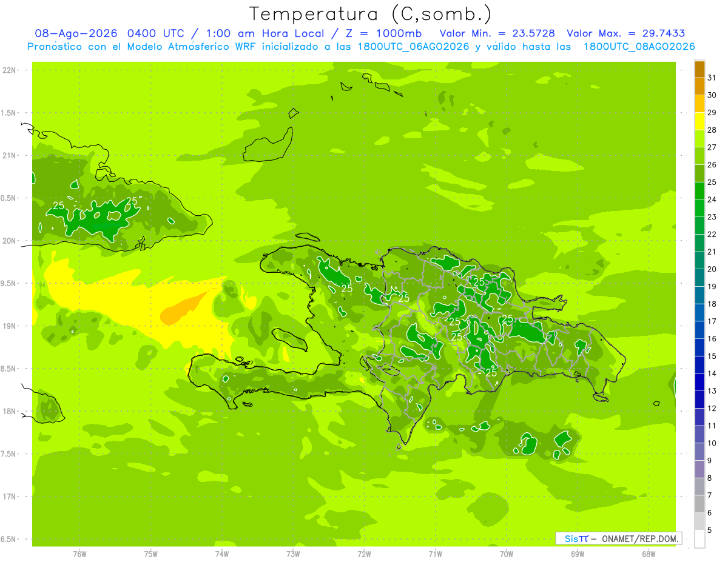
Task: Click the legend swatch between 26 and 27
Action: (699, 156)
